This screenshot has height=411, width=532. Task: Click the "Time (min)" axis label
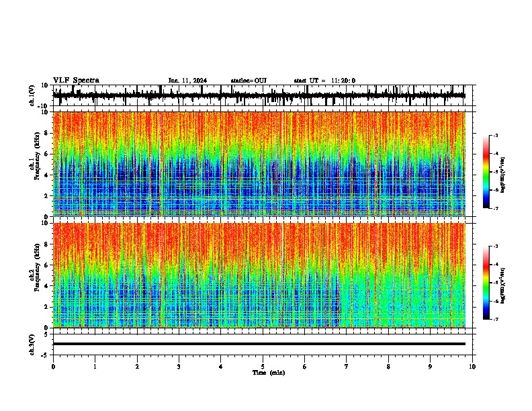(x=269, y=373)
